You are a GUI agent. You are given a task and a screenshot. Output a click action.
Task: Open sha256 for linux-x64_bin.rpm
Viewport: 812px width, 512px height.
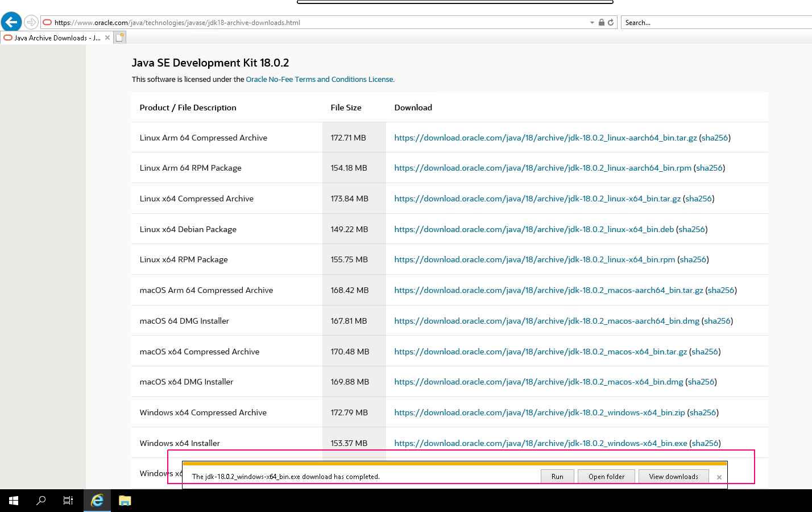point(693,259)
